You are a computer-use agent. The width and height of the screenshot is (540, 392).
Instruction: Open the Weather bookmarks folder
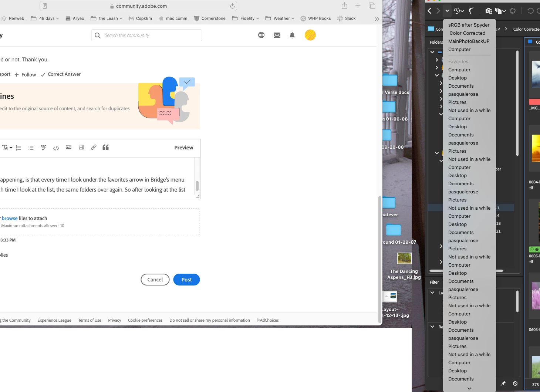pos(280,18)
